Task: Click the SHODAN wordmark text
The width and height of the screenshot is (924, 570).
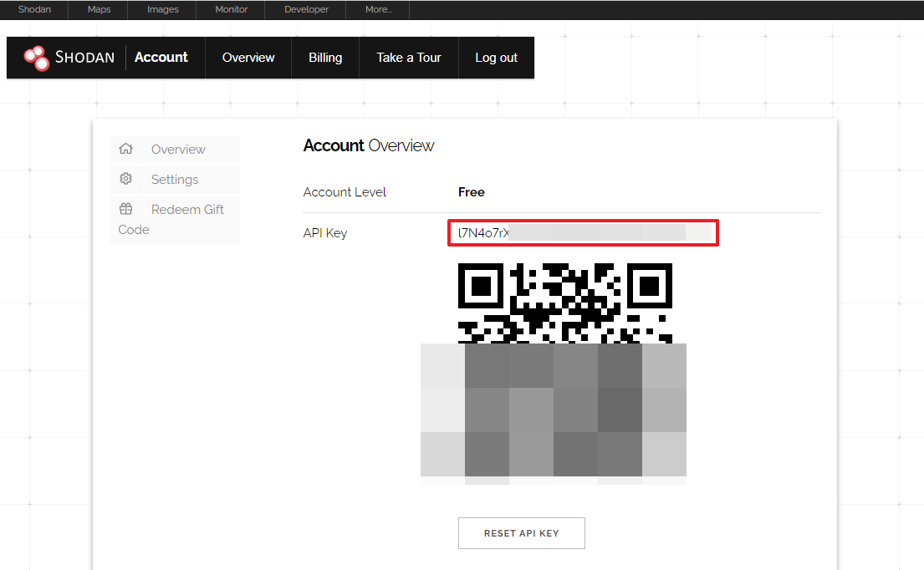Action: tap(84, 57)
